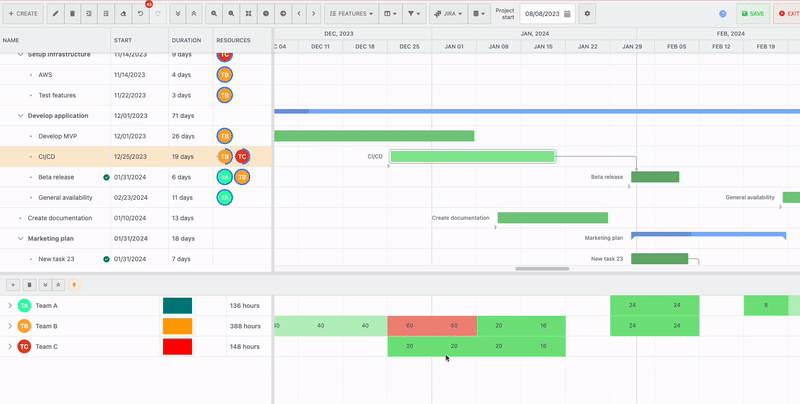800x404 pixels.
Task: Toggle green check status on Beta release
Action: point(106,177)
